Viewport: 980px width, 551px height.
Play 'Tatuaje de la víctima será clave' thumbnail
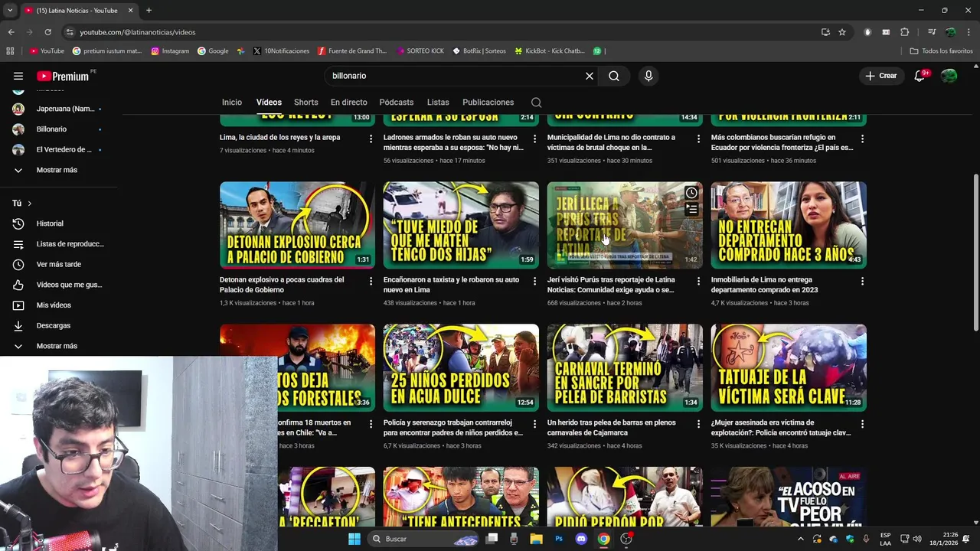pos(789,367)
